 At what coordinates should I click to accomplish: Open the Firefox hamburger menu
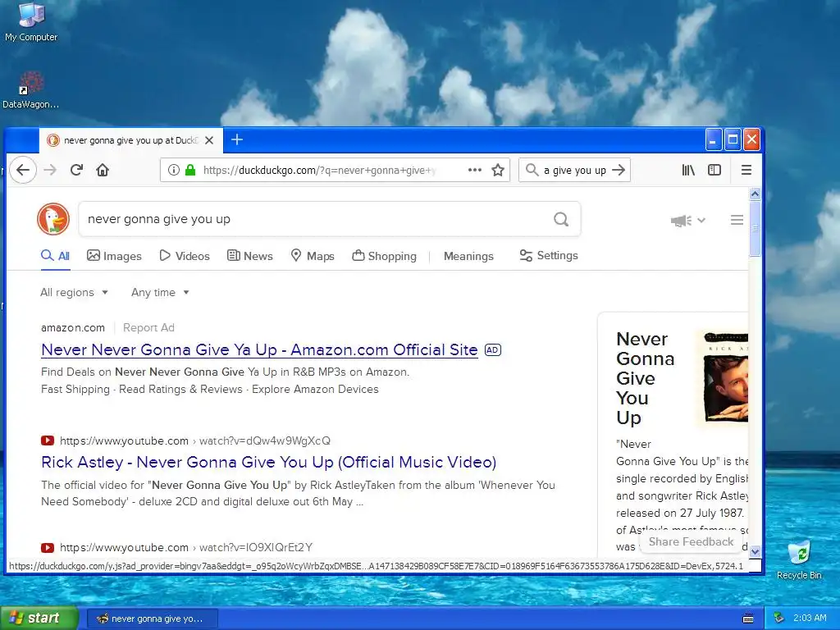(746, 171)
